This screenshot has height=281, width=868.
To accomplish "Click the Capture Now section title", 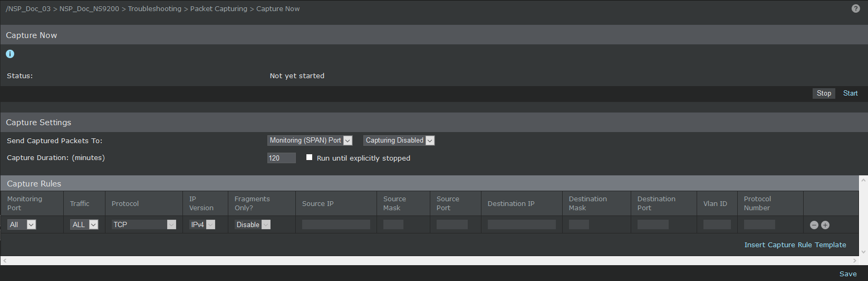I will click(x=31, y=35).
